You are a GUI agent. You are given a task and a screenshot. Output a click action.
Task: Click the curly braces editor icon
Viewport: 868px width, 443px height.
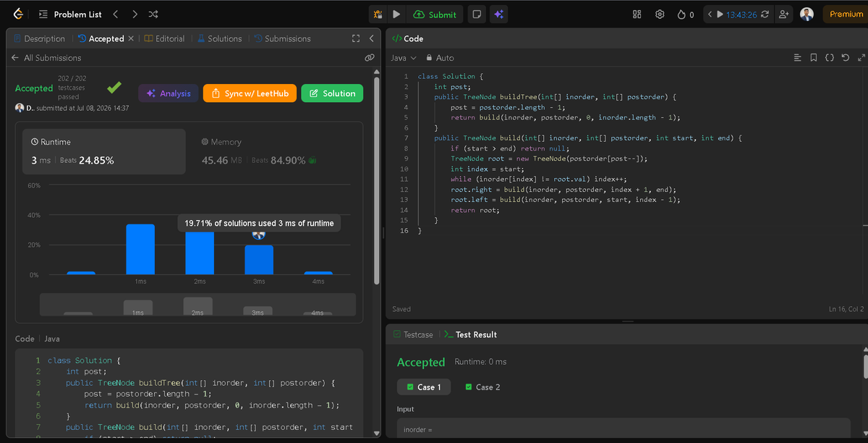click(830, 58)
